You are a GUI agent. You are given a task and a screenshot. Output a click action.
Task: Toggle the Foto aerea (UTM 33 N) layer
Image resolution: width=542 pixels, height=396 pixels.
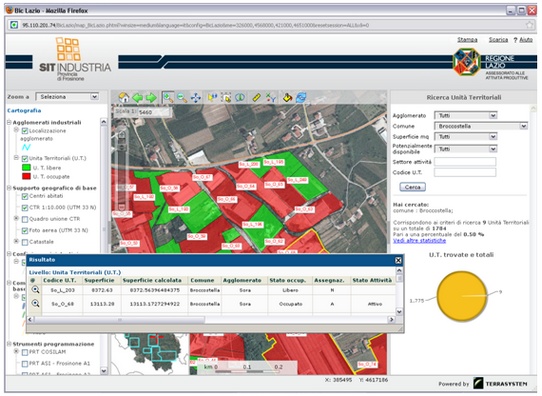point(25,230)
